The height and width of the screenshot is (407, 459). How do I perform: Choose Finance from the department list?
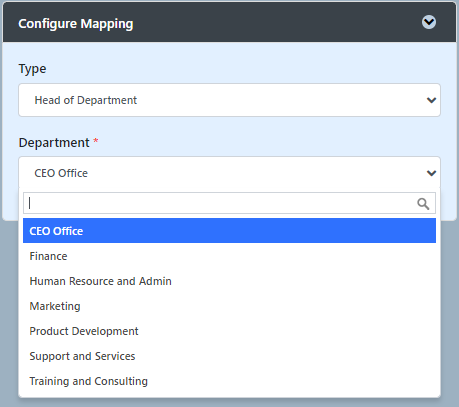[229, 256]
